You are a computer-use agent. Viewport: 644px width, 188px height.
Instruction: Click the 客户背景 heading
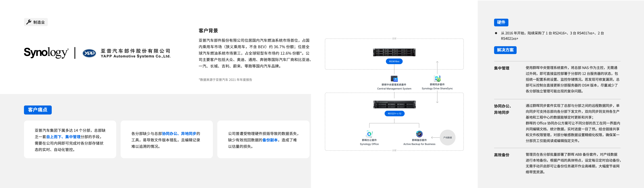pyautogui.click(x=208, y=31)
